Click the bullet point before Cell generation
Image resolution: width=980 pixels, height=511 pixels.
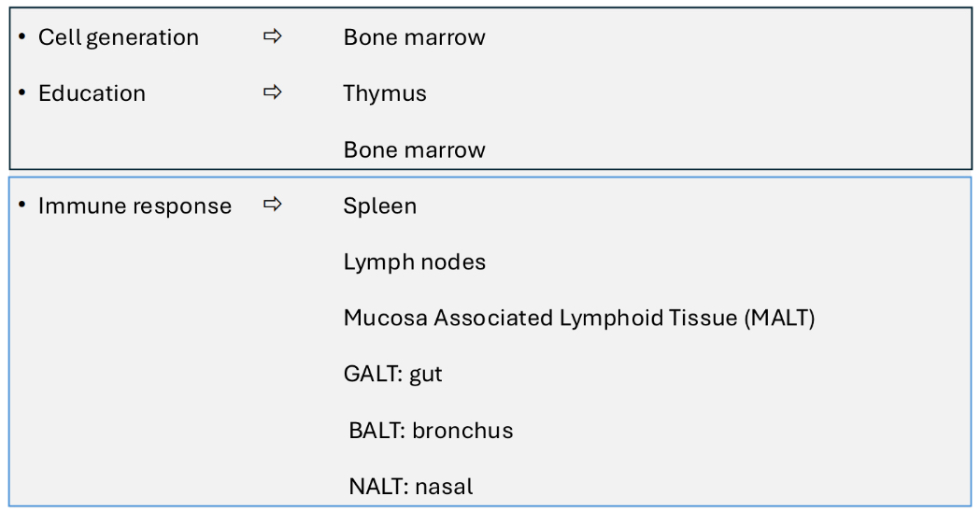point(21,37)
